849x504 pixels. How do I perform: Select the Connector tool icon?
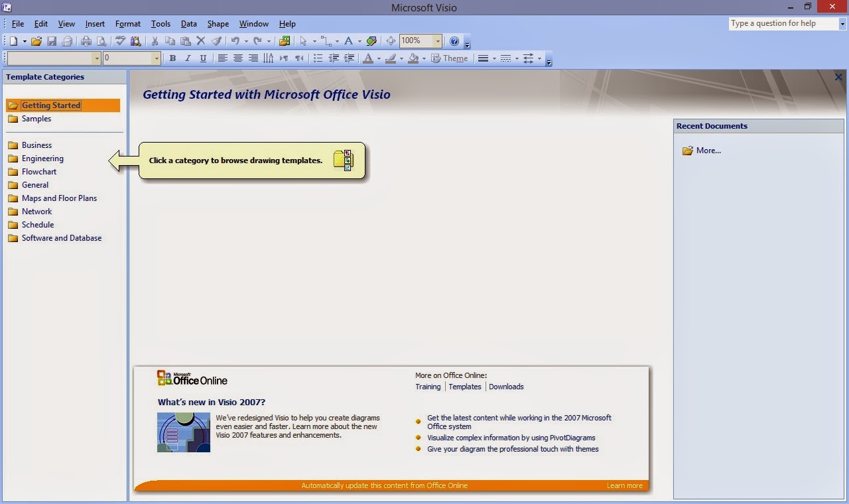tap(326, 41)
